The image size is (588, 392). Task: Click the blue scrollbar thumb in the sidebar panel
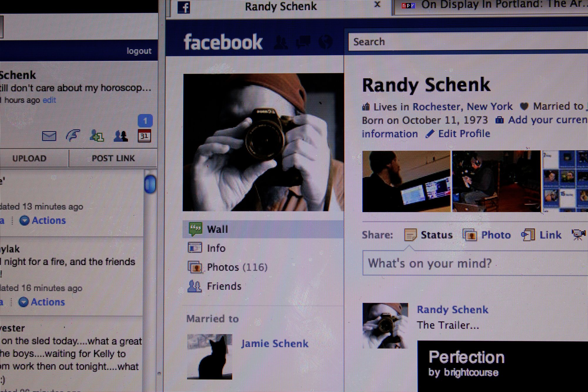(150, 184)
